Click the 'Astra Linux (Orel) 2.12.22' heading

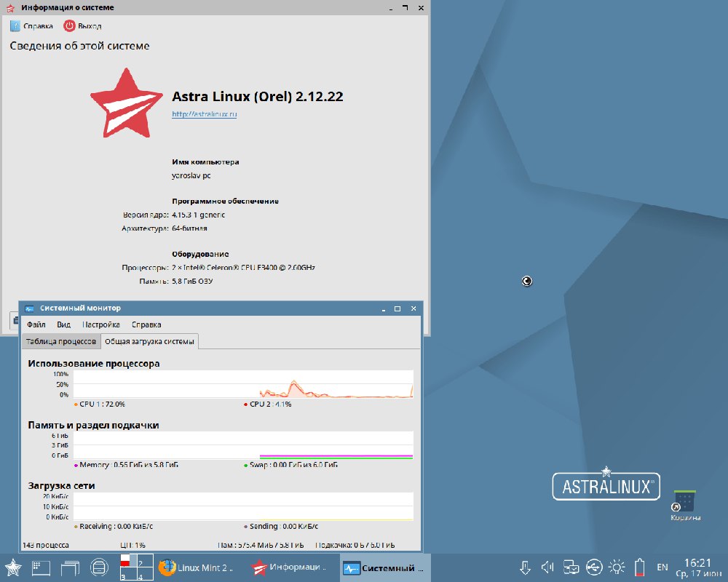pos(258,97)
